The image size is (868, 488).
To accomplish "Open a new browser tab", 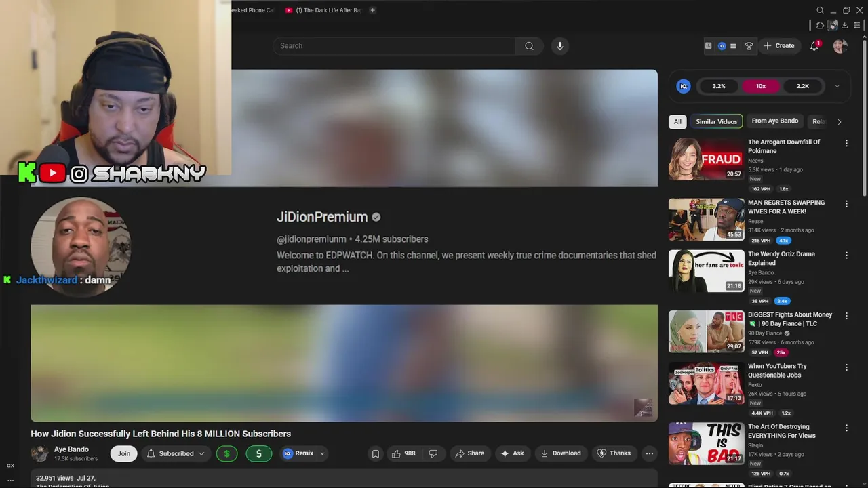I will [372, 10].
